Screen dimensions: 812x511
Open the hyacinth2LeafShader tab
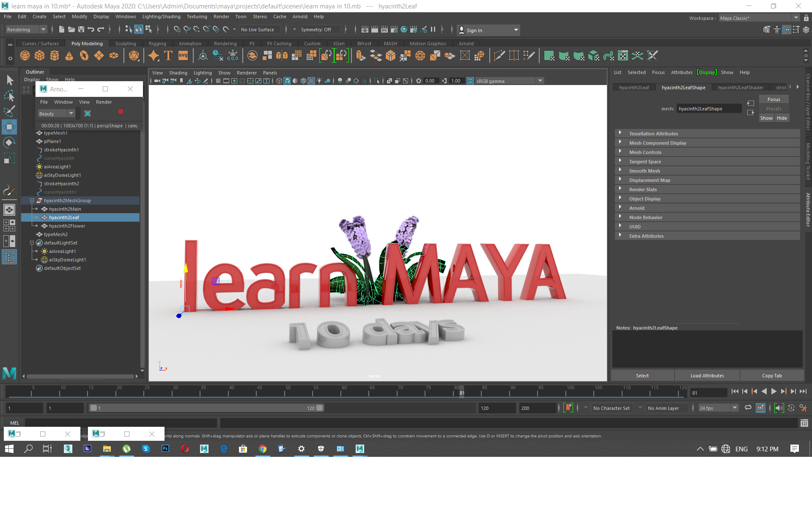[x=741, y=88]
